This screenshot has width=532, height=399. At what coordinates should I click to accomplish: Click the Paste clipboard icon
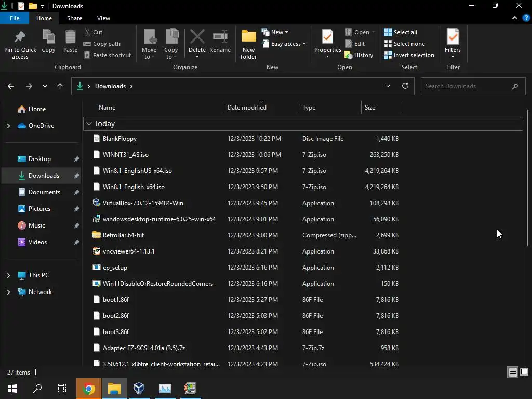click(70, 37)
